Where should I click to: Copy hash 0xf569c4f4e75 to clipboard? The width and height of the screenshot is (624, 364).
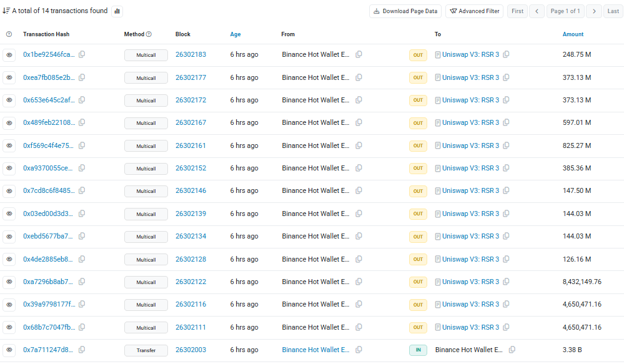(x=82, y=145)
